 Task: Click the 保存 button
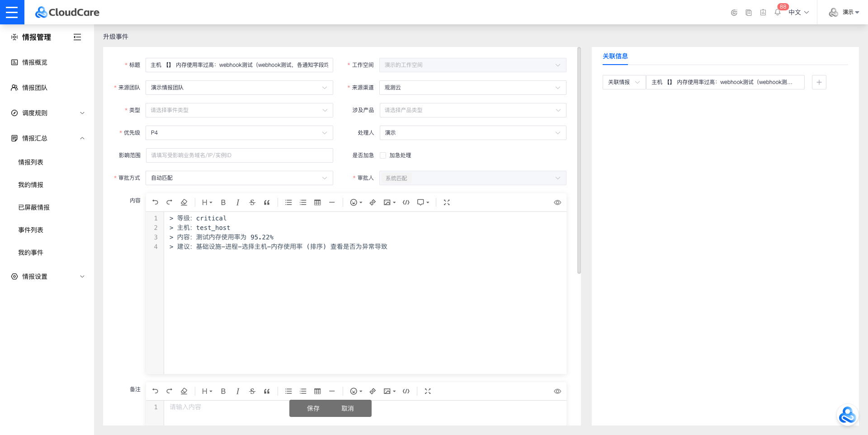[x=313, y=408]
